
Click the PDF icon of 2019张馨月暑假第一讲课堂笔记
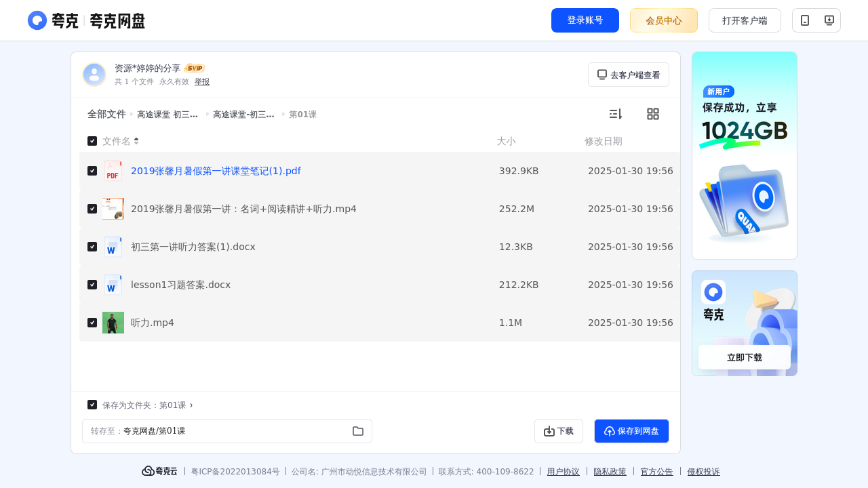click(x=113, y=171)
